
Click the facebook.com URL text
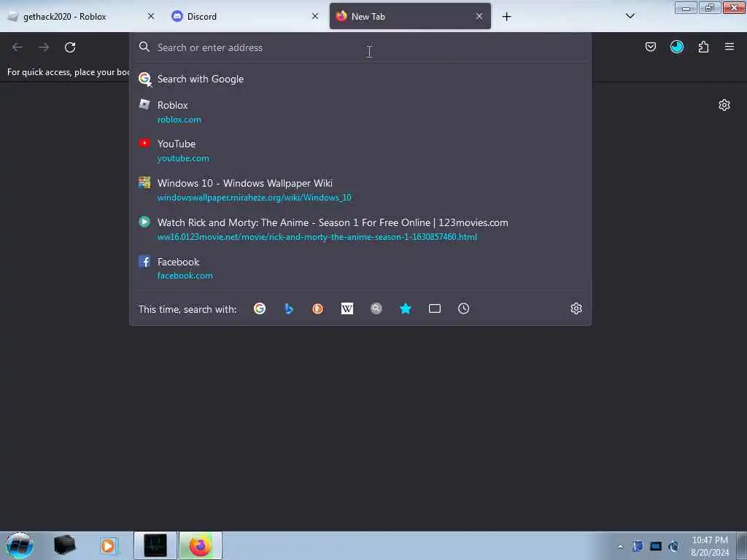tap(185, 275)
